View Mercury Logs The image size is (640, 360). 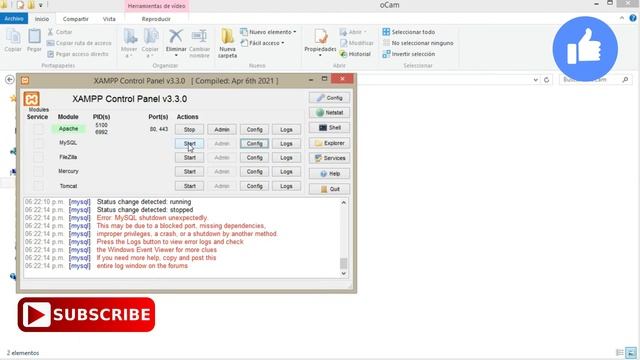(x=287, y=172)
